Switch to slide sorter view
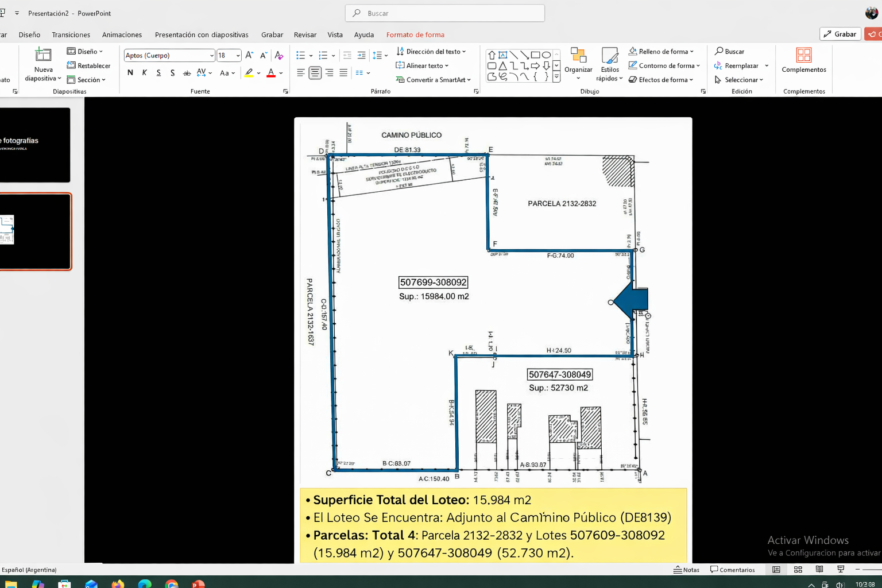 tap(798, 570)
